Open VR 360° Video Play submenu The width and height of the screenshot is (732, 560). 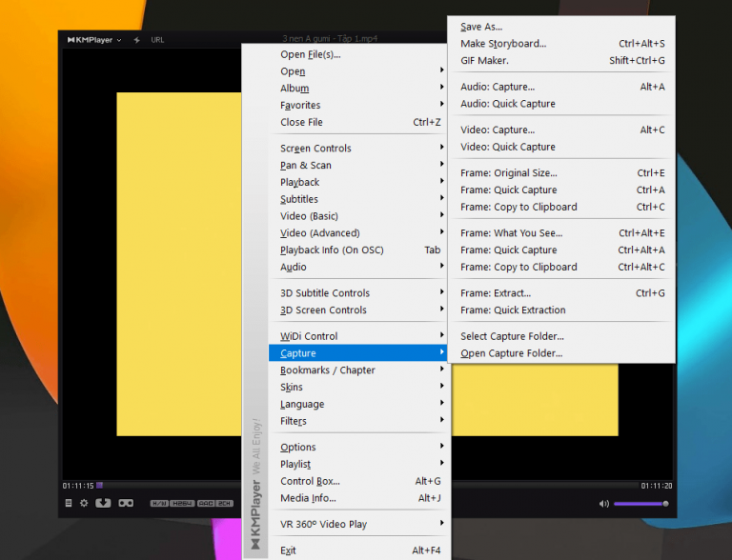[359, 524]
